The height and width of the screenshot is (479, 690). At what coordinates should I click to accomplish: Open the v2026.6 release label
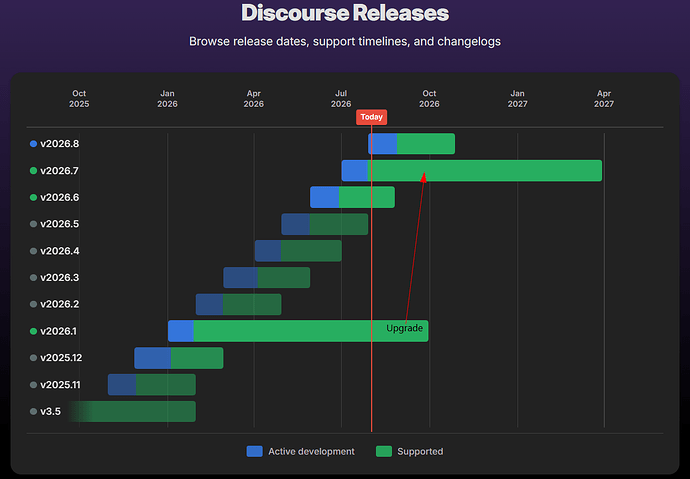click(x=59, y=197)
